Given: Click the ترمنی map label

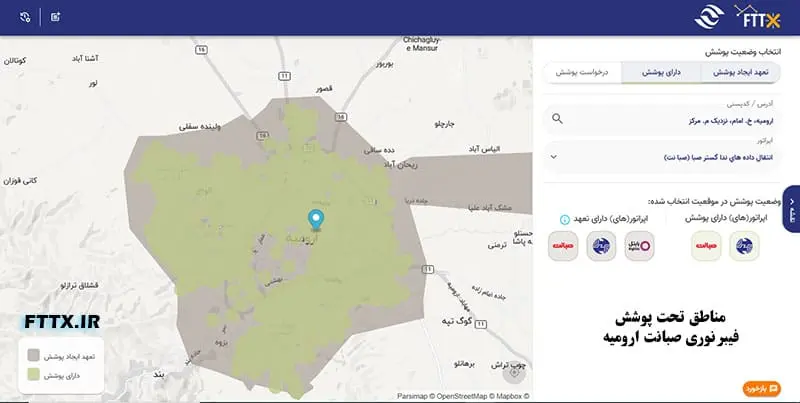Looking at the screenshot, I should (497, 245).
